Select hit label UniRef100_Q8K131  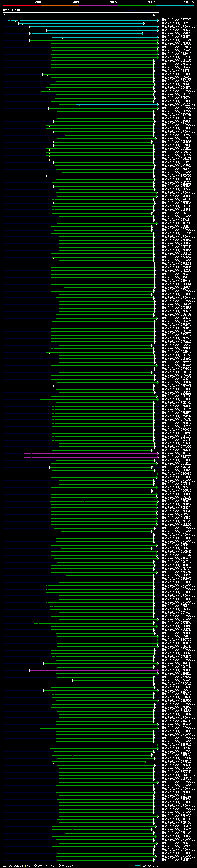176,61
